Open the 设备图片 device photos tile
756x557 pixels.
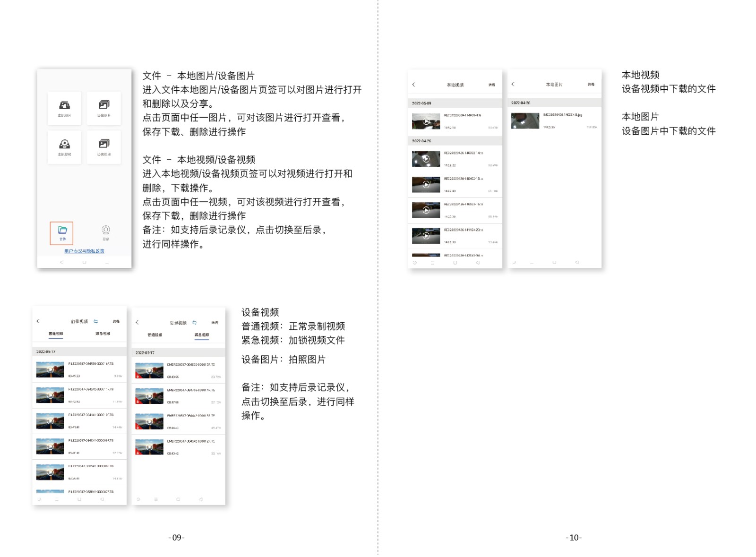pyautogui.click(x=104, y=108)
